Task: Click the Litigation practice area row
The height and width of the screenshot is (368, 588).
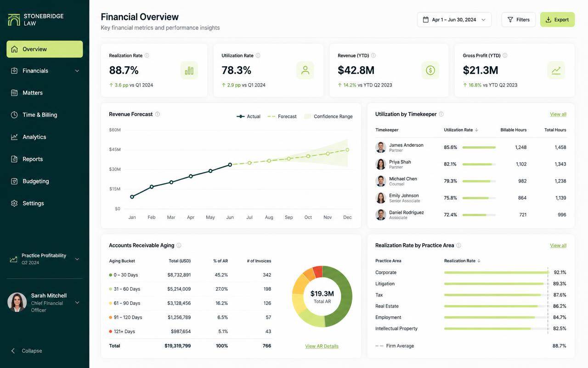Action: click(471, 284)
